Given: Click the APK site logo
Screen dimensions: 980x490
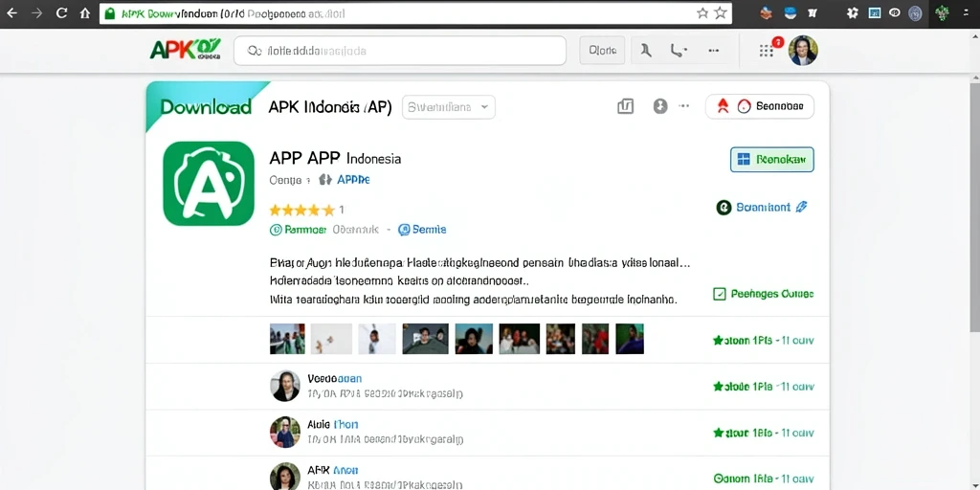Looking at the screenshot, I should pyautogui.click(x=185, y=50).
